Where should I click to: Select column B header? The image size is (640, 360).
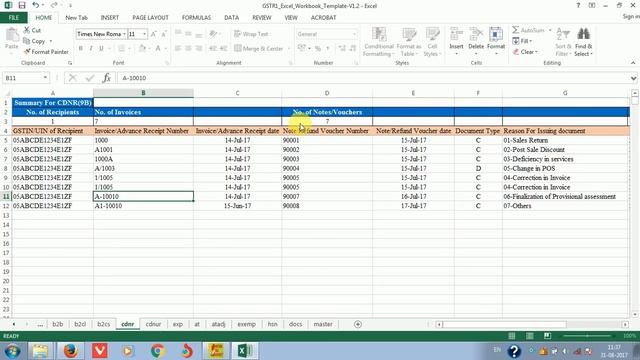pyautogui.click(x=143, y=93)
